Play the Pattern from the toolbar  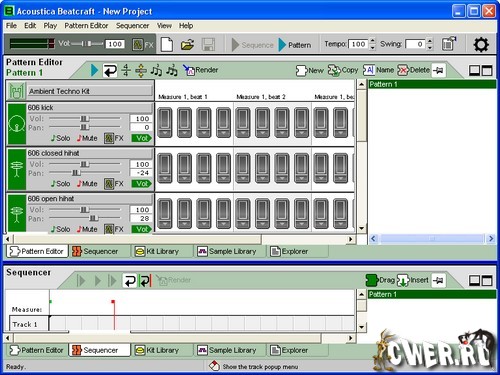click(295, 45)
